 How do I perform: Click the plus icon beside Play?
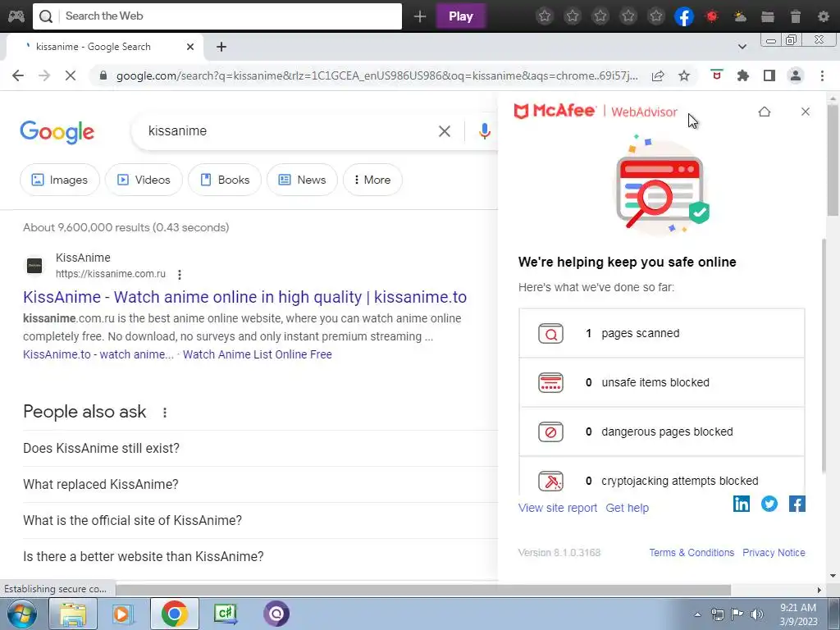click(420, 16)
